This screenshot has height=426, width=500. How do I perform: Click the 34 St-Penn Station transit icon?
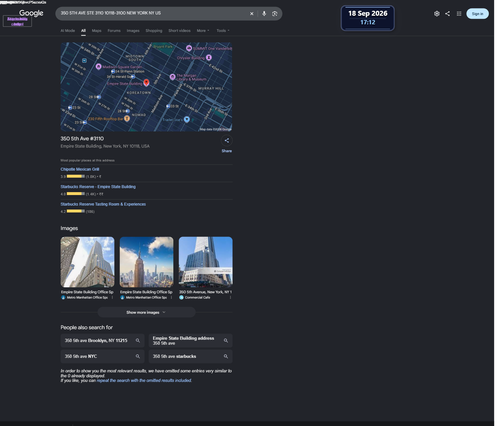(x=113, y=71)
